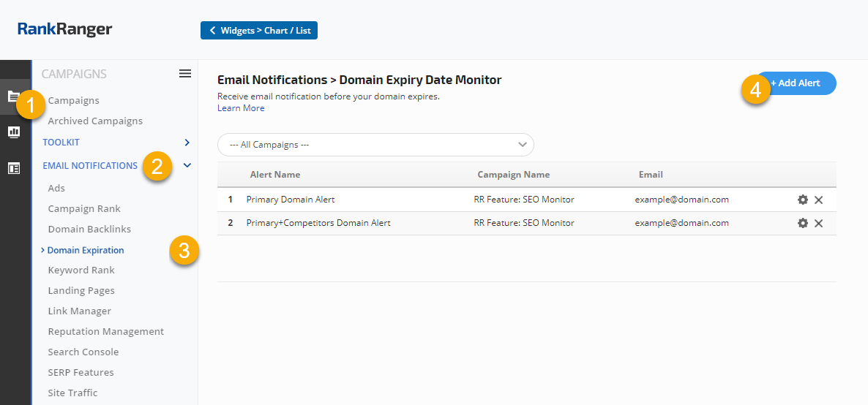The height and width of the screenshot is (405, 868).
Task: Delete the Primary Domain Alert with X icon
Action: click(819, 200)
